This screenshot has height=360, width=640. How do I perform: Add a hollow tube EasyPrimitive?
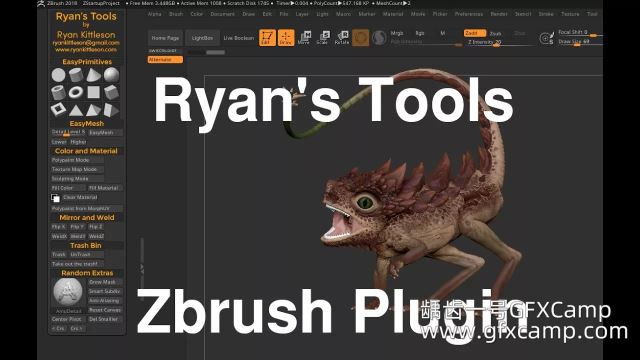(x=58, y=92)
